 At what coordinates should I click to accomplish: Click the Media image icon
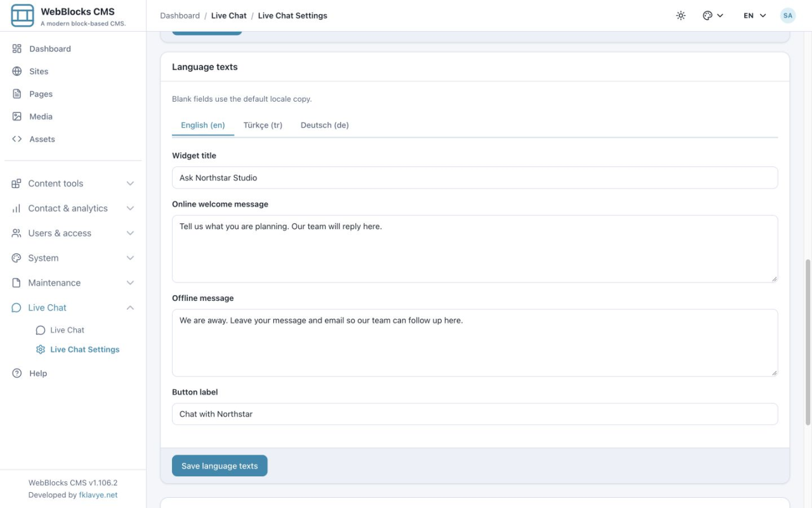tap(17, 117)
